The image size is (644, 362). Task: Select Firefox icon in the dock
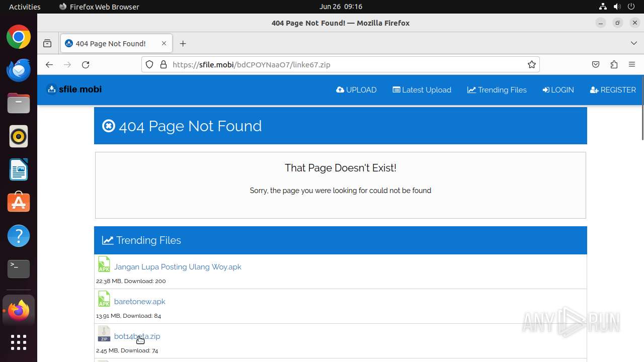(19, 311)
